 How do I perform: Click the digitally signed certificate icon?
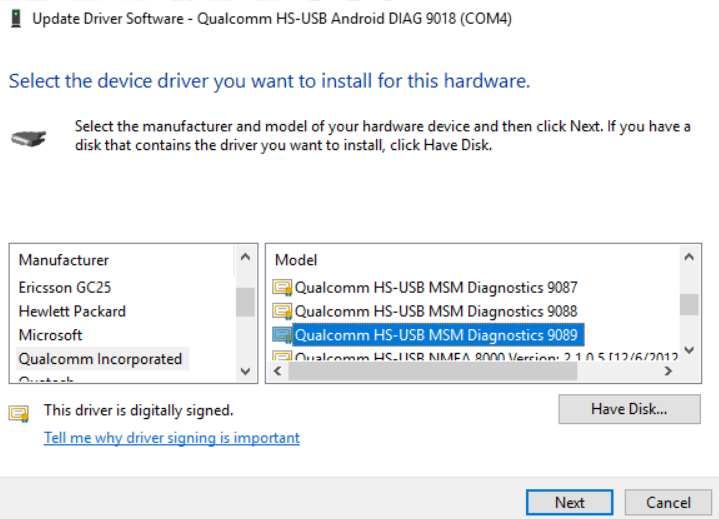click(x=19, y=414)
